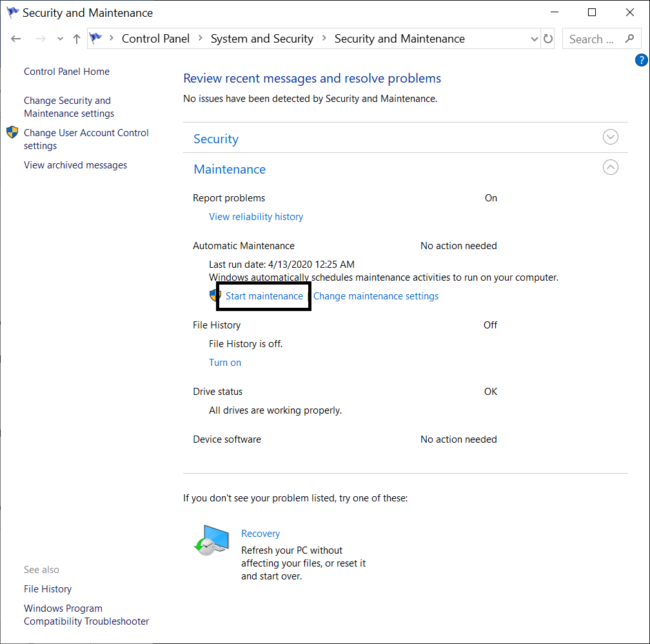The height and width of the screenshot is (644, 650).
Task: Open the address bar dropdown
Action: [534, 39]
